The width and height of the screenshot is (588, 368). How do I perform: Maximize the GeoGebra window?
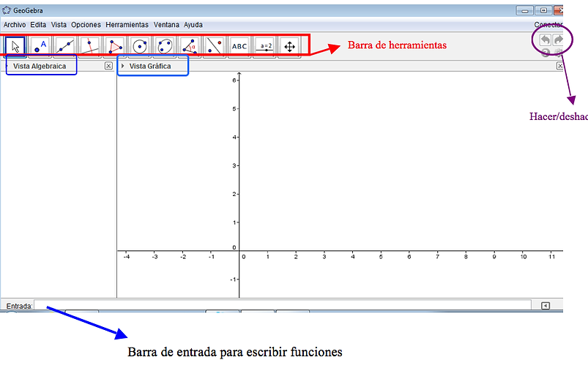coord(543,10)
